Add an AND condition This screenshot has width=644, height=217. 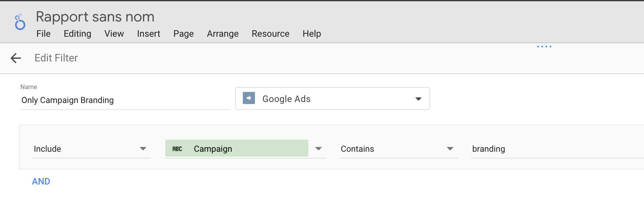(x=41, y=181)
